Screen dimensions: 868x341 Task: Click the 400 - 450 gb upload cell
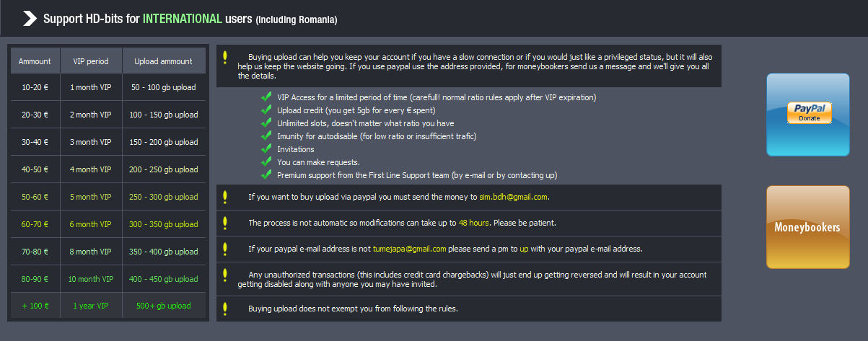[x=164, y=279]
